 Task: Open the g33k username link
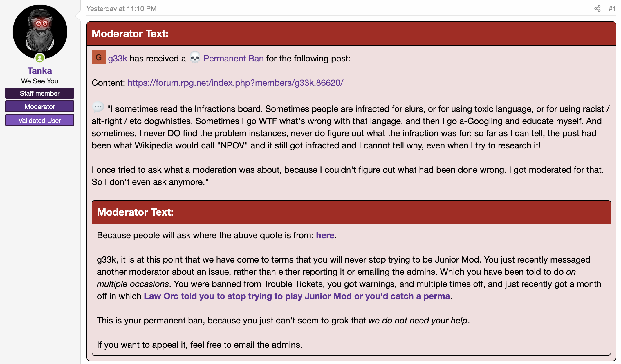point(118,59)
